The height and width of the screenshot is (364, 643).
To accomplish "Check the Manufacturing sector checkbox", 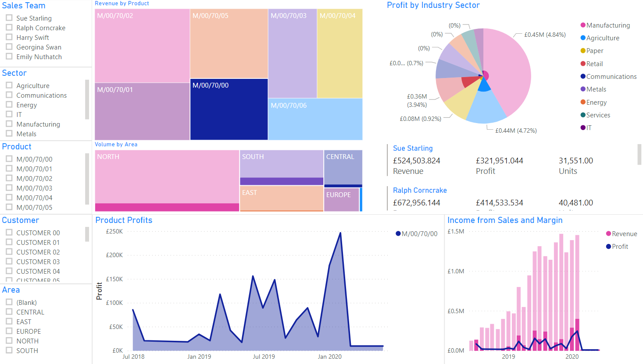I will [x=9, y=124].
